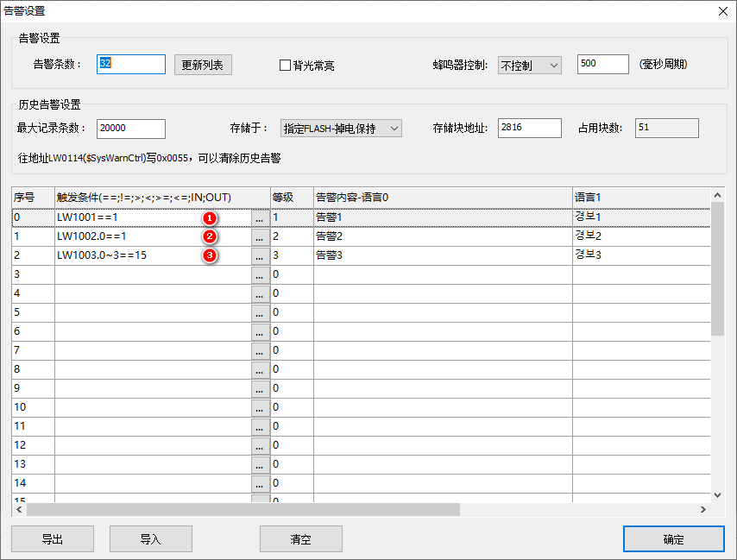737x560 pixels.
Task: Click the '...' button in row 5
Action: click(x=260, y=312)
